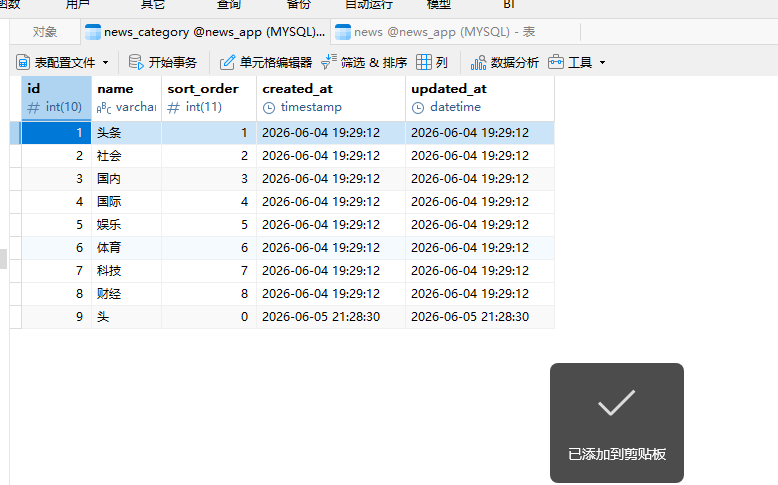The height and width of the screenshot is (485, 778).
Task: Click updated_at cell 2026-06-05 21:28:30
Action: tap(480, 317)
